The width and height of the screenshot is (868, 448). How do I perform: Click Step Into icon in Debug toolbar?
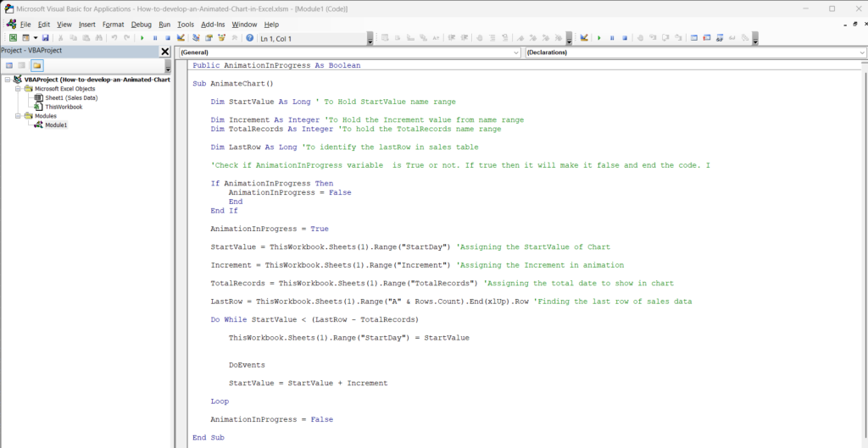(653, 38)
